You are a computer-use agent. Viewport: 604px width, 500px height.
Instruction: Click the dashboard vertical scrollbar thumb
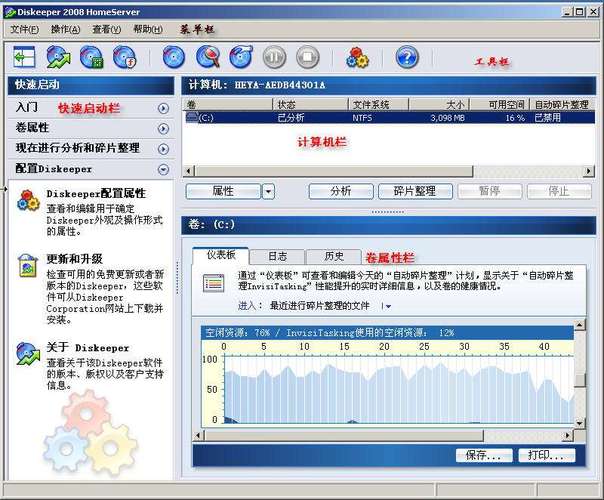click(580, 380)
